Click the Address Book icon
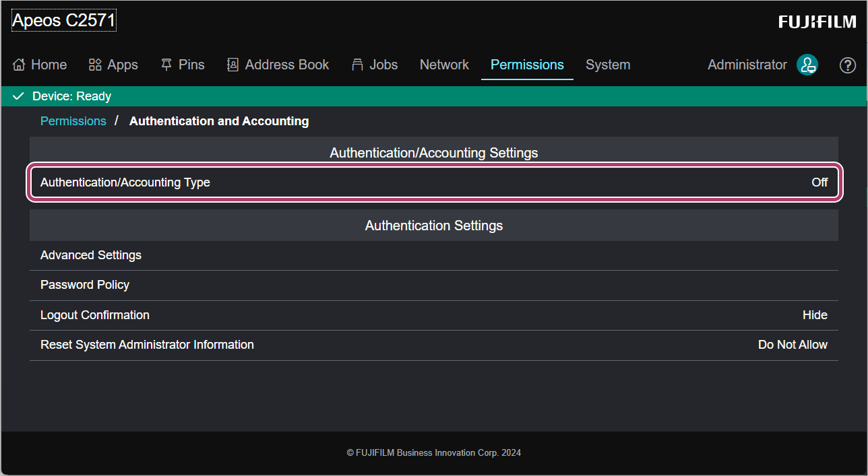The height and width of the screenshot is (476, 868). click(233, 65)
